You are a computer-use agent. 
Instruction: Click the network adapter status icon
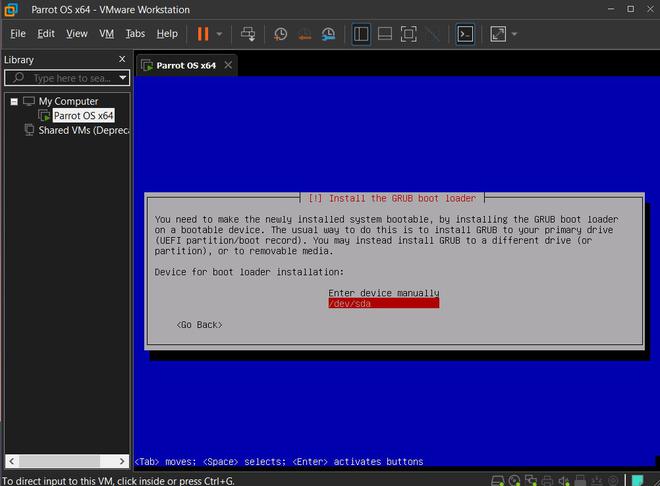tap(531, 481)
